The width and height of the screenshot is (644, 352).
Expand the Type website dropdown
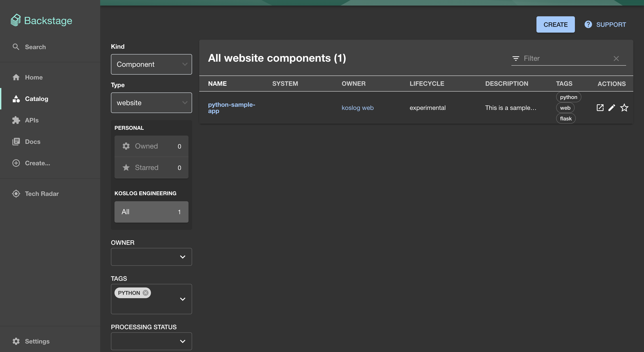(x=151, y=103)
